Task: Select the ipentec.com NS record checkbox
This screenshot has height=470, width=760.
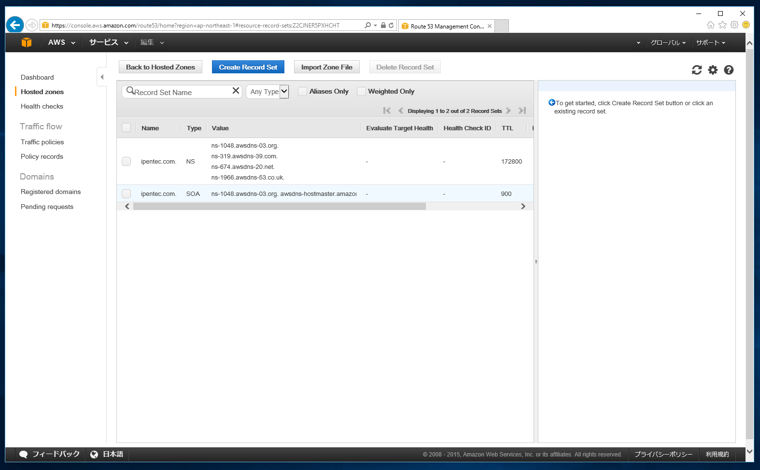Action: [x=126, y=161]
